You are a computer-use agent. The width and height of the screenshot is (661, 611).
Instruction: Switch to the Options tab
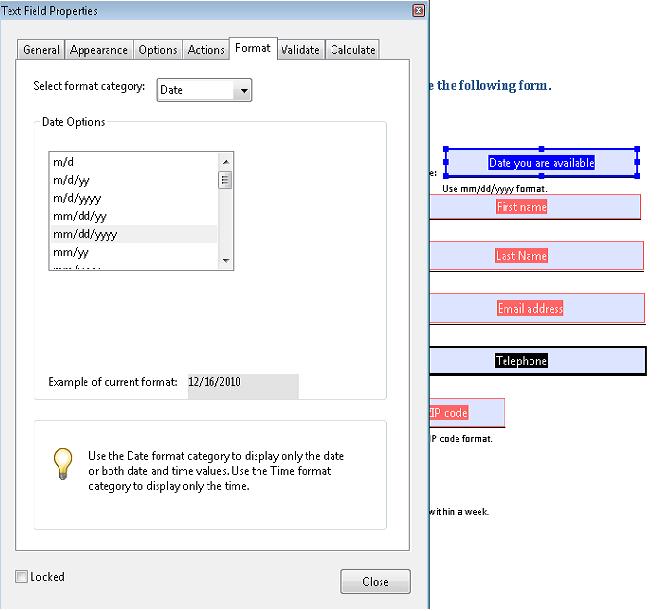(x=158, y=50)
